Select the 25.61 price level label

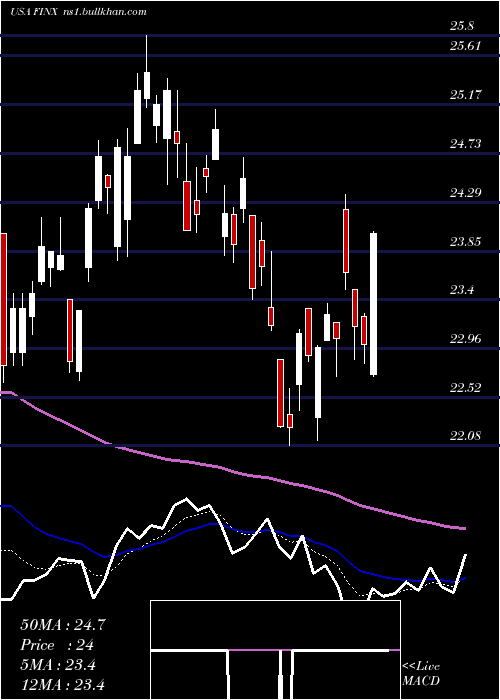tap(466, 46)
